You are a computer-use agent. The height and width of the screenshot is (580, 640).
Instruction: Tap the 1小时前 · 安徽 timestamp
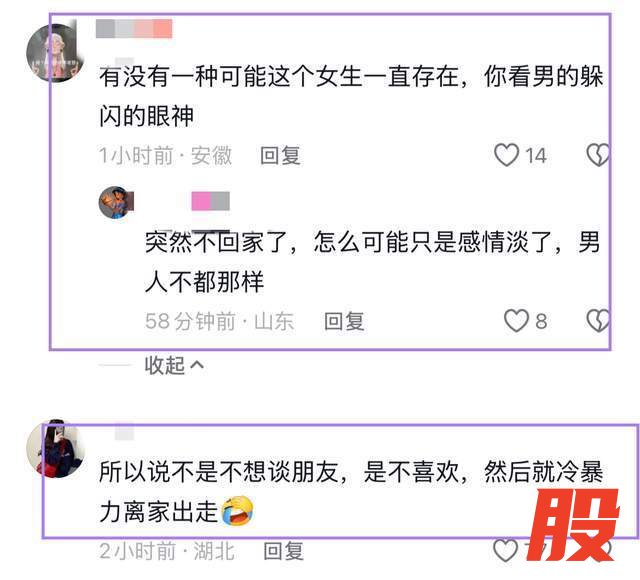pos(165,156)
